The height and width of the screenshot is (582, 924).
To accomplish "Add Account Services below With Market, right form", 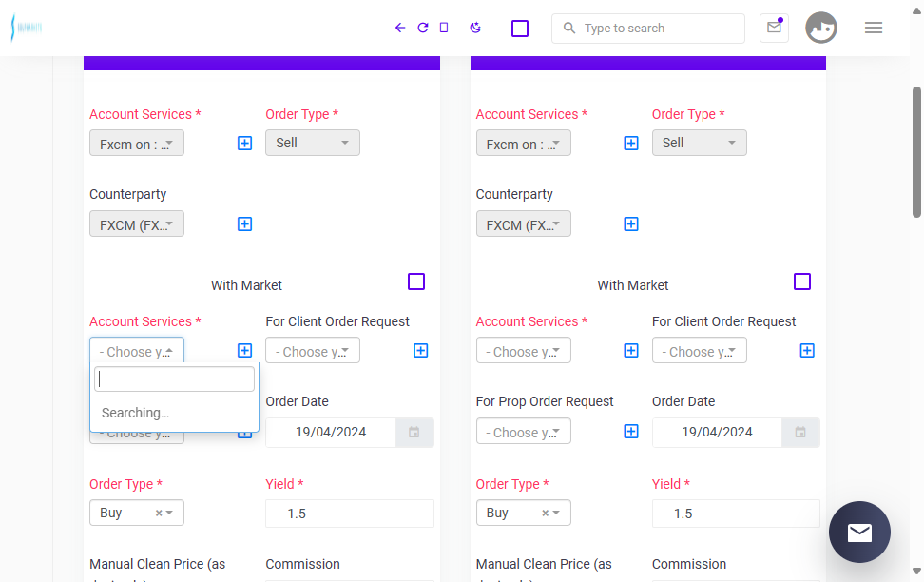I will point(631,351).
